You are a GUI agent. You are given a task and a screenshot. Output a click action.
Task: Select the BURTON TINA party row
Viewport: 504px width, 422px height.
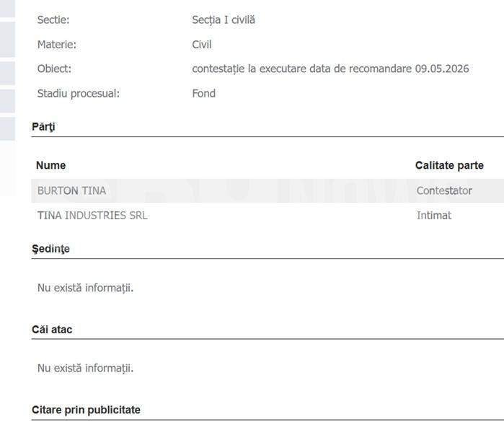click(71, 191)
